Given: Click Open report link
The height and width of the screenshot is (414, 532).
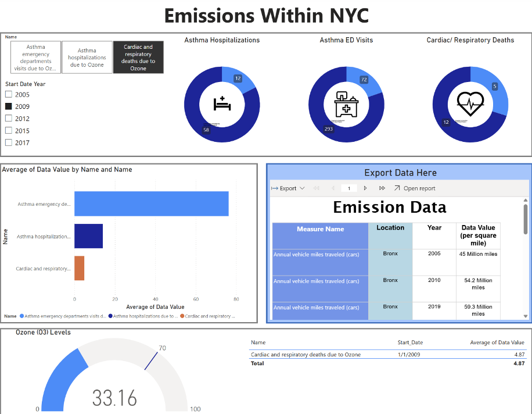Looking at the screenshot, I should 419,188.
